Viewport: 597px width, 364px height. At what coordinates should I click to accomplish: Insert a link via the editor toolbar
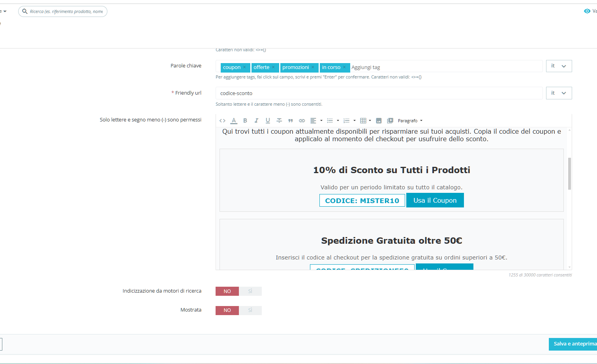302,121
